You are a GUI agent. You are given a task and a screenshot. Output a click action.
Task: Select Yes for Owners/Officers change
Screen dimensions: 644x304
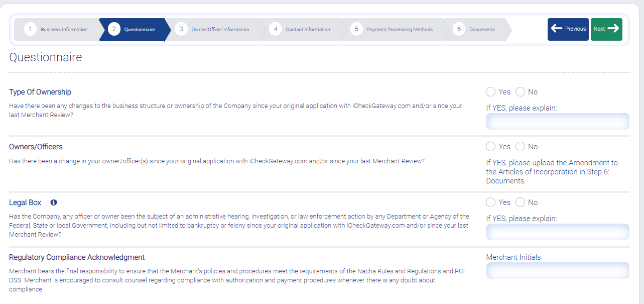point(490,147)
